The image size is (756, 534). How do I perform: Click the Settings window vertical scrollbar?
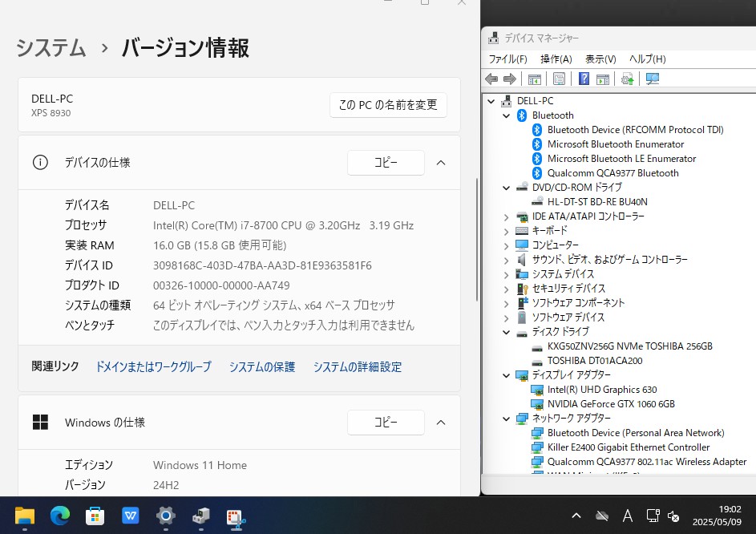(477, 240)
